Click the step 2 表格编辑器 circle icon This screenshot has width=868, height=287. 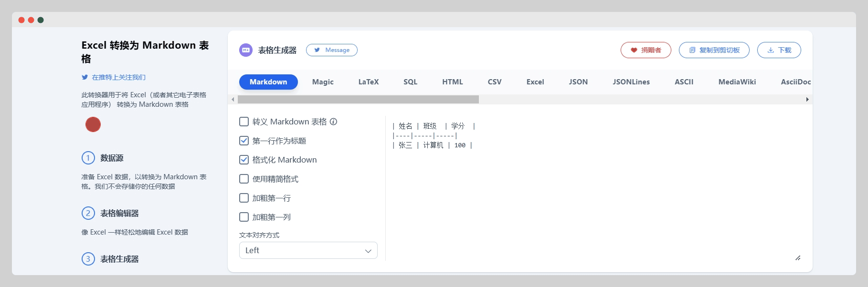pyautogui.click(x=88, y=213)
